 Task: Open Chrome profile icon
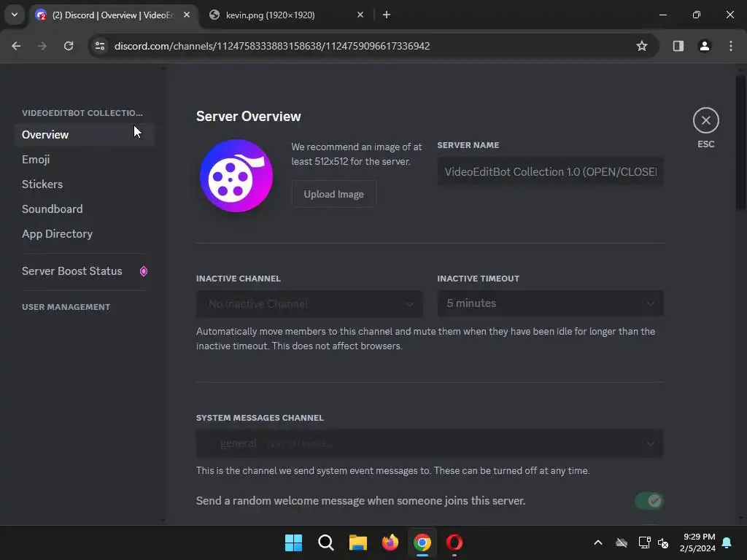704,46
